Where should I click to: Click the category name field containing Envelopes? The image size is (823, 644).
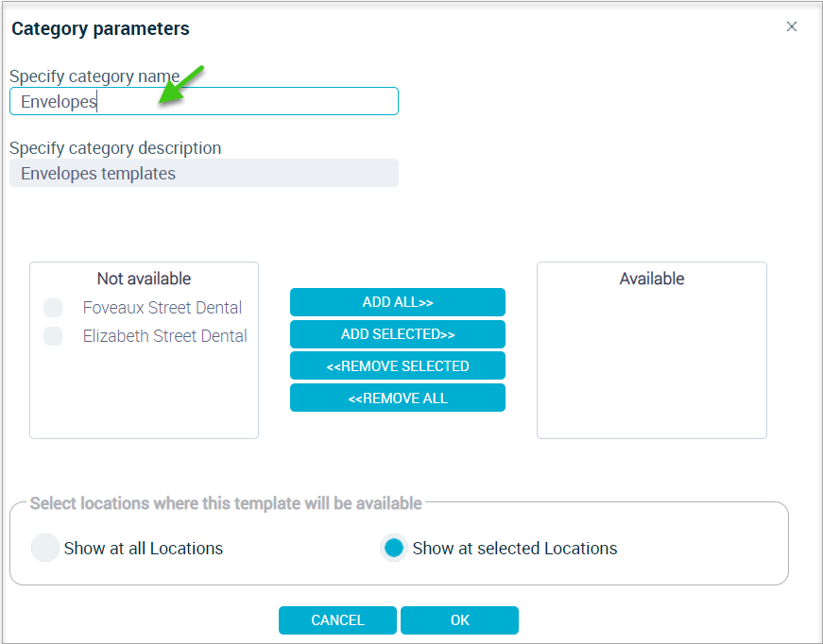tap(204, 101)
